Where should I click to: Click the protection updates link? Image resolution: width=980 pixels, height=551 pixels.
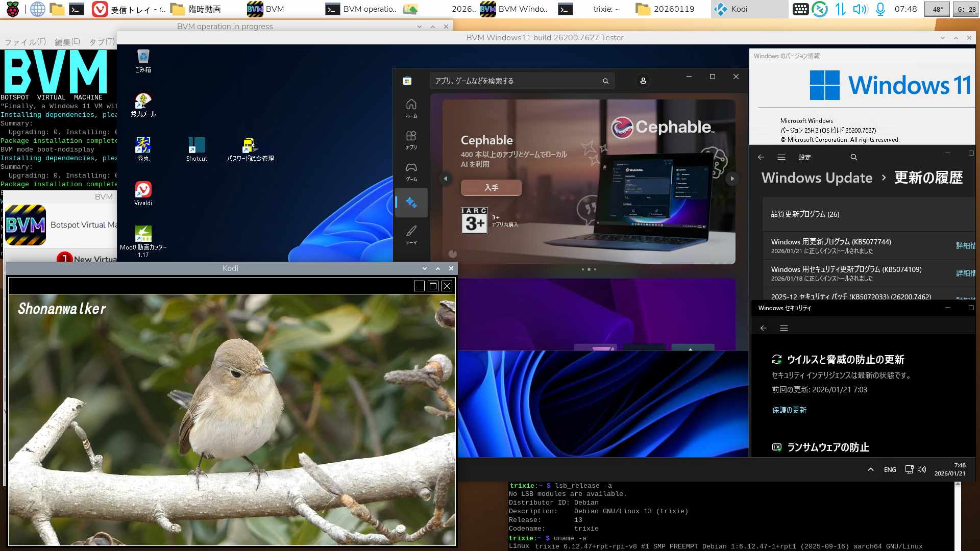pos(789,410)
